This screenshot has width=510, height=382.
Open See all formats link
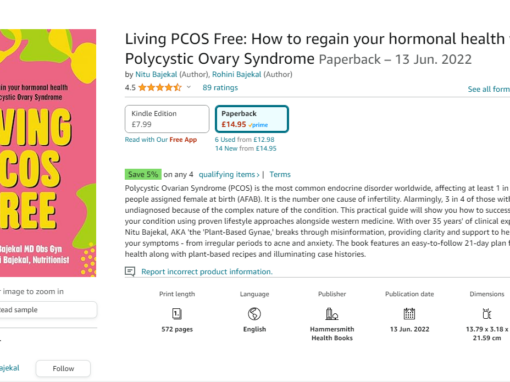click(489, 89)
